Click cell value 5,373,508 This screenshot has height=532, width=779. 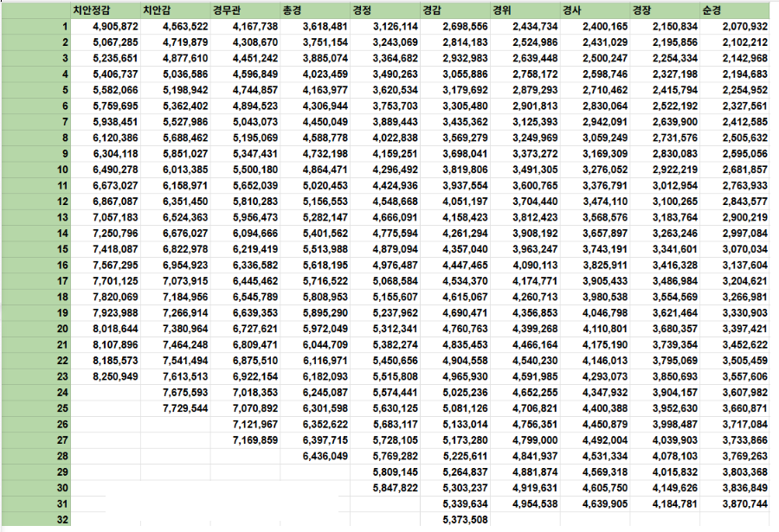point(466,520)
